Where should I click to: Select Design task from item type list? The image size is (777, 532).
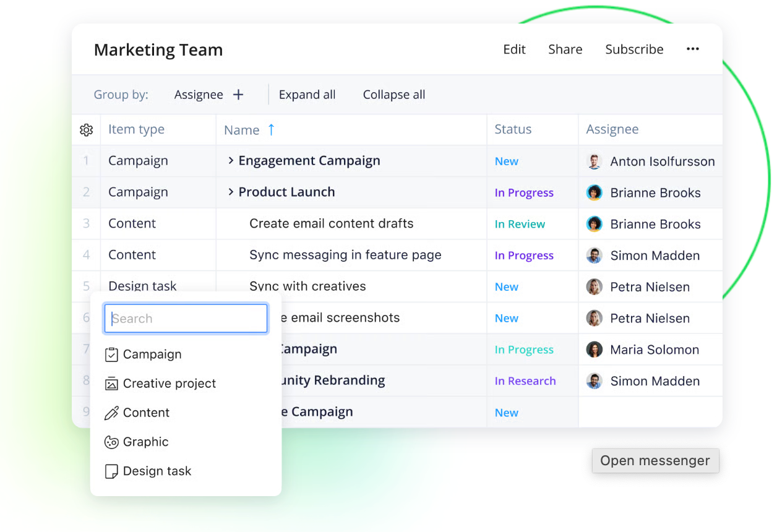coord(157,471)
